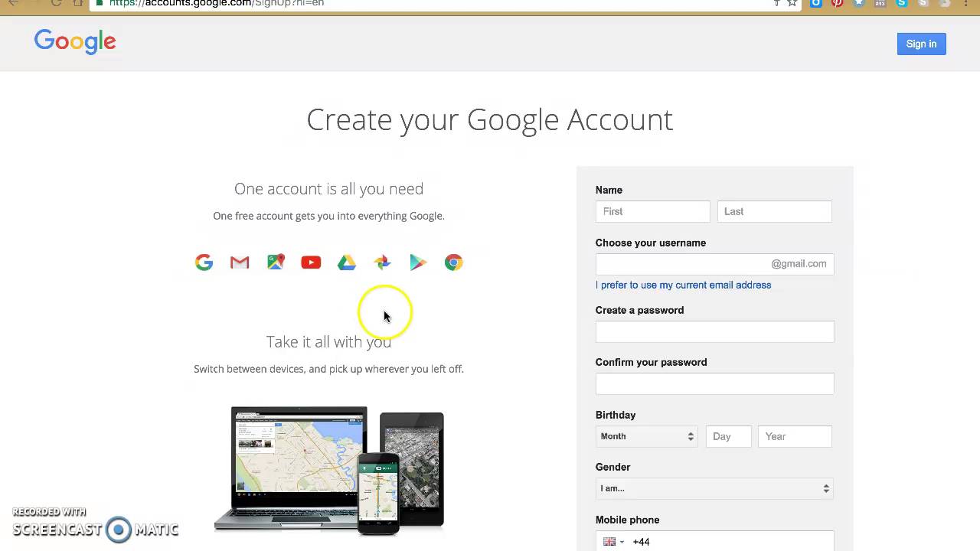
Task: Click the Google Play icon
Action: click(x=418, y=262)
